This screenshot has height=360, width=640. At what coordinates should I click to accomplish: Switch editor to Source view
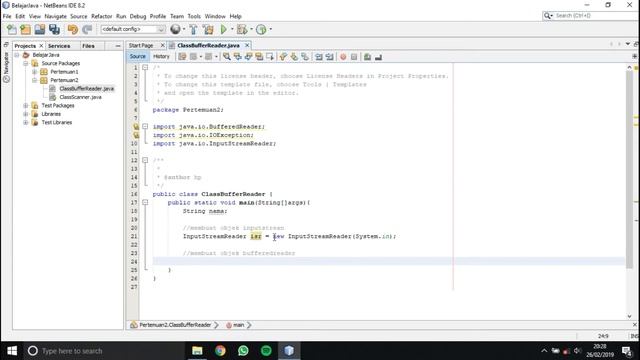(x=138, y=56)
